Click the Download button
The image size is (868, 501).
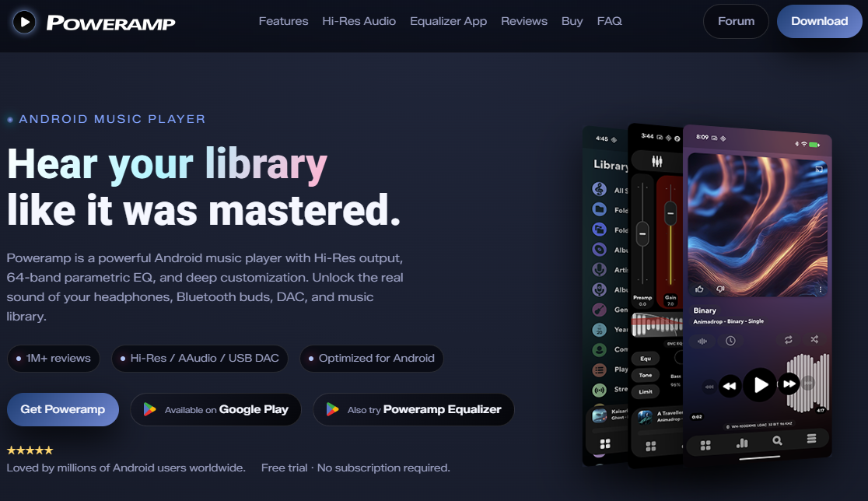(x=819, y=21)
